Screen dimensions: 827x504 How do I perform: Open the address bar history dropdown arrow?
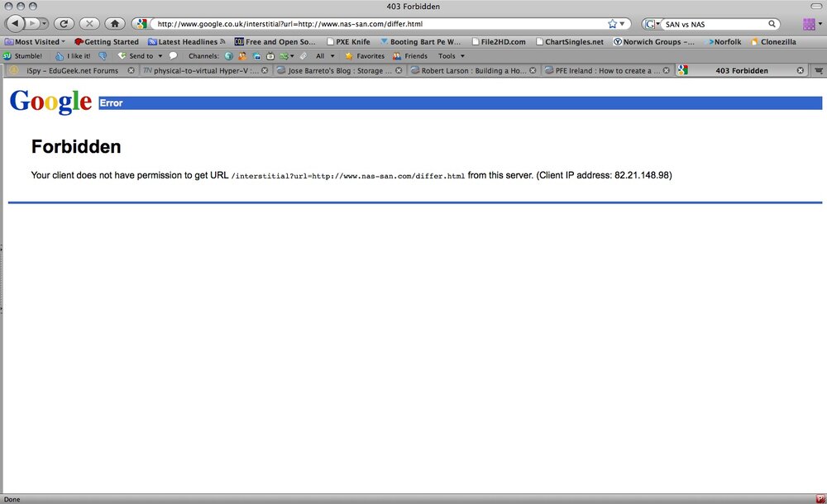coord(623,24)
